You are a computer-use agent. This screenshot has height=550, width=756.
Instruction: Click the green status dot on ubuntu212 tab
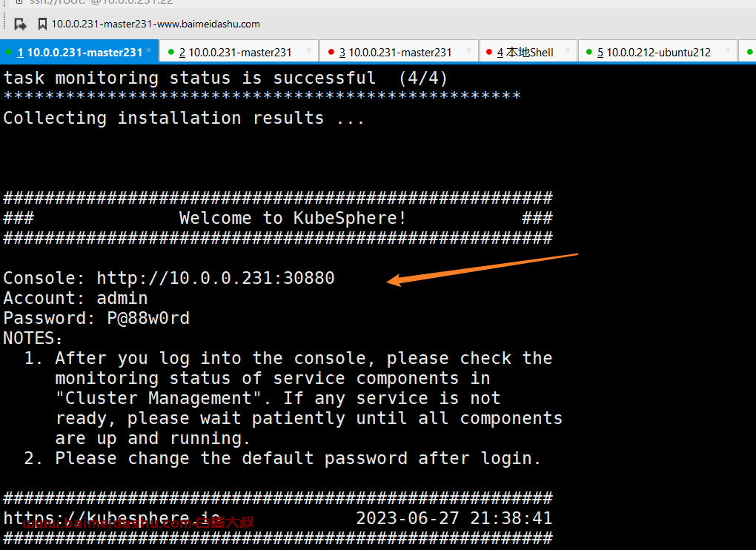[588, 52]
